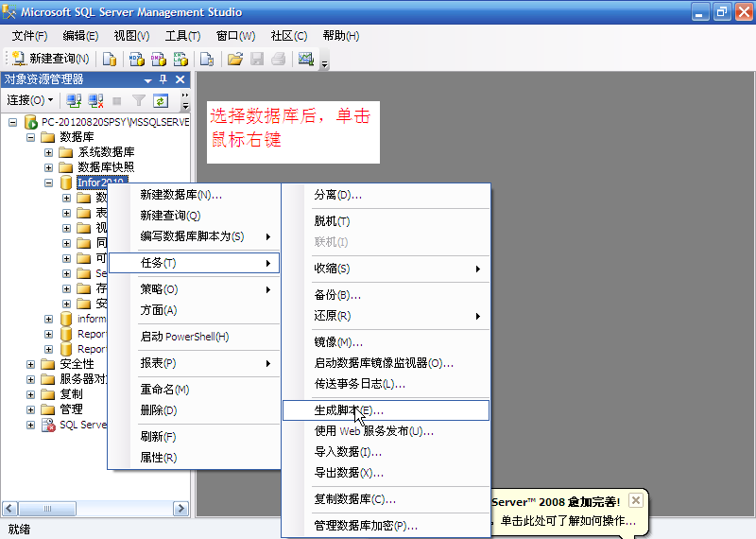Screen dimensions: 756x539
Task: Open the toolbar options overflow arrow
Action: [324, 63]
